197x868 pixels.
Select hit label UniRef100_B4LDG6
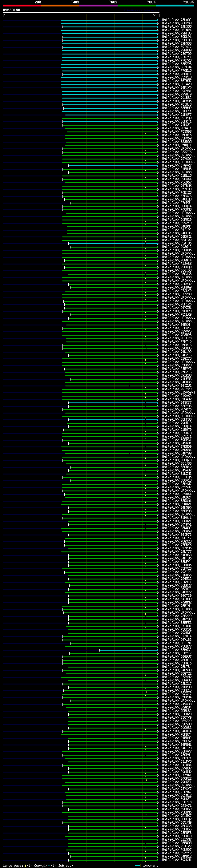pos(176,382)
